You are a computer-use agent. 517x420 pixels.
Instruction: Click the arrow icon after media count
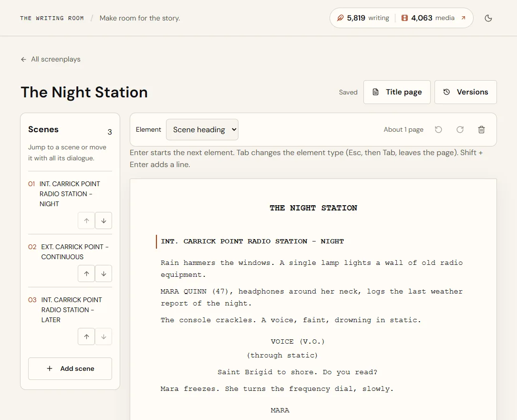coord(463,18)
